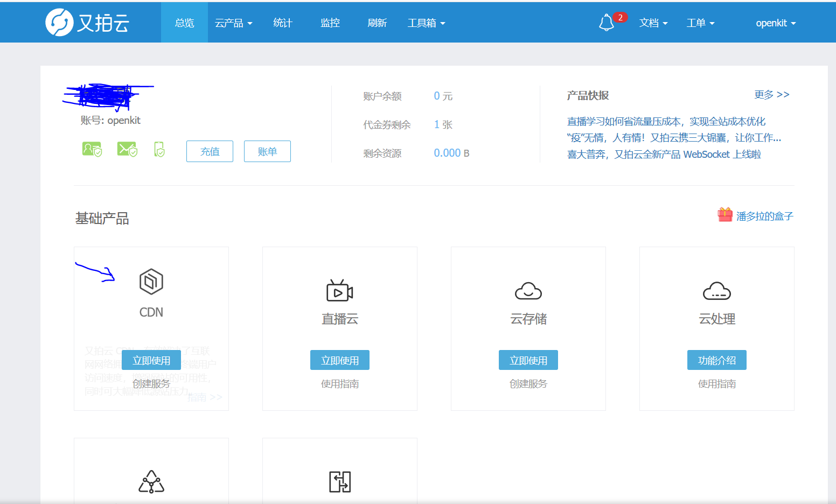Screen dimensions: 836x504
Task: Click the 云存储 cloud icon
Action: click(528, 291)
